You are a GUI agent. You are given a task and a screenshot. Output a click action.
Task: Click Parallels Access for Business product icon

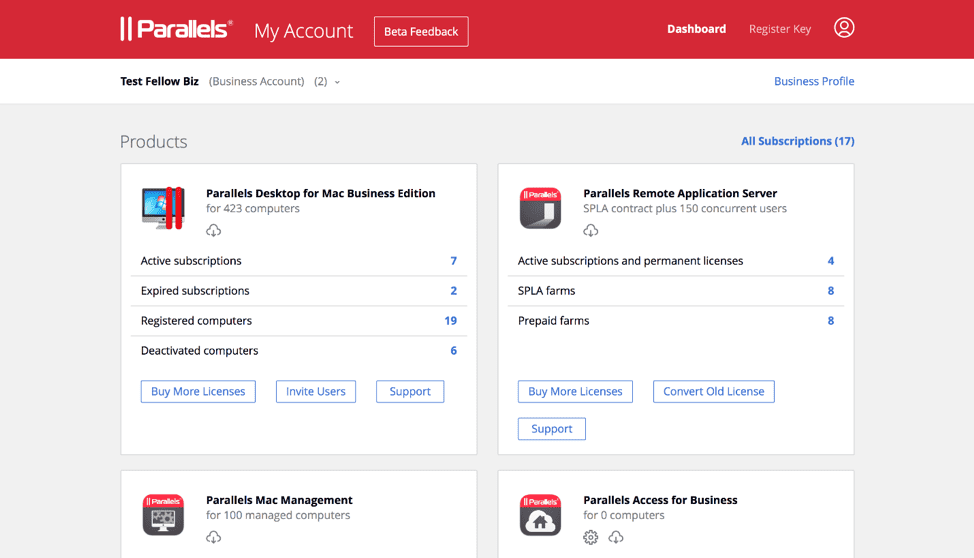coord(540,515)
